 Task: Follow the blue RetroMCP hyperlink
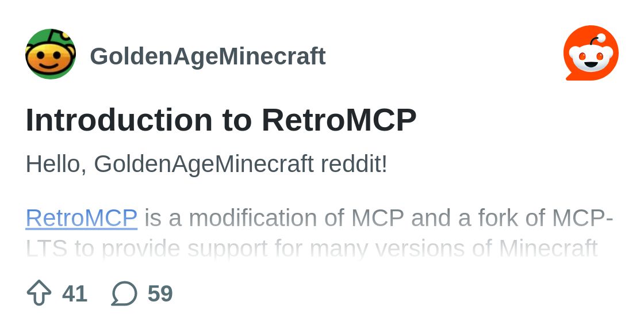click(x=81, y=218)
